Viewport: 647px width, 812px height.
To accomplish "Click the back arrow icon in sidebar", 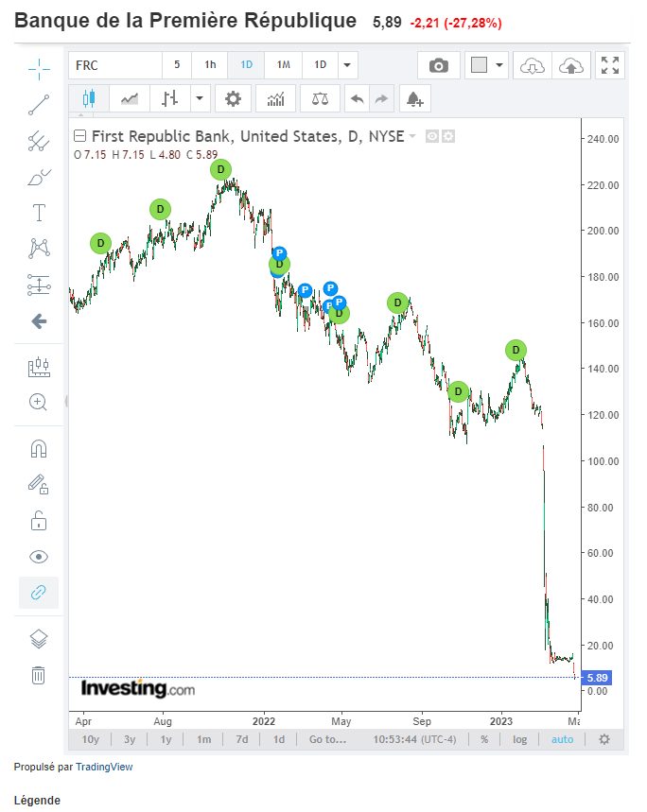I will click(39, 321).
